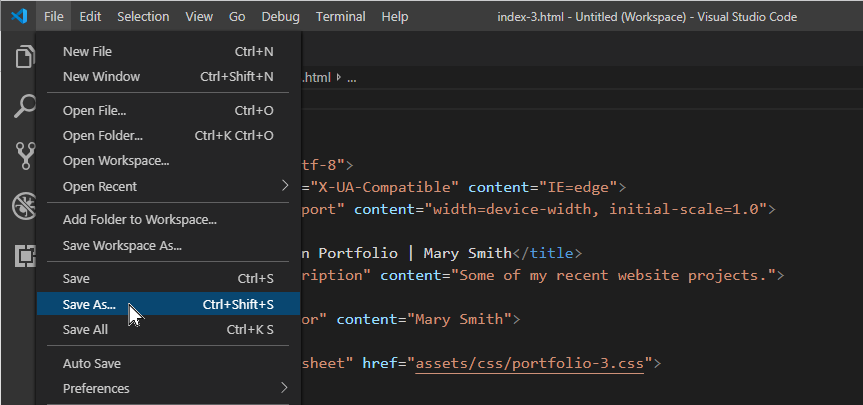This screenshot has width=863, height=405.
Task: Click the "IE=edge" content value
Action: (578, 187)
